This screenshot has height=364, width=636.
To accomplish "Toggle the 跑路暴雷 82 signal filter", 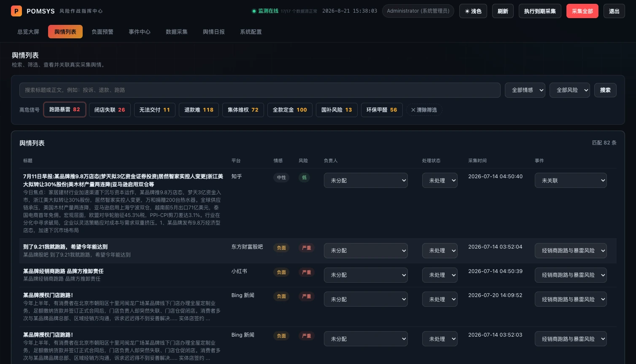I will [65, 110].
